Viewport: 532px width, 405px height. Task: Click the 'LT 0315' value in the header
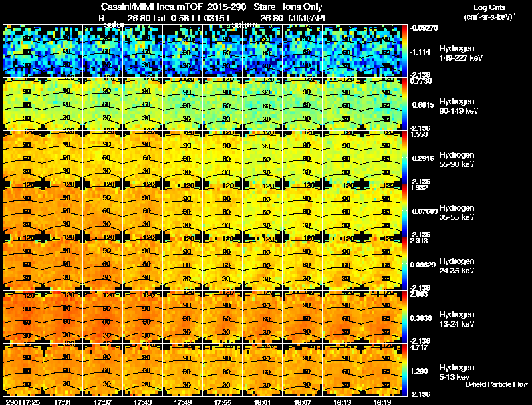click(x=207, y=19)
